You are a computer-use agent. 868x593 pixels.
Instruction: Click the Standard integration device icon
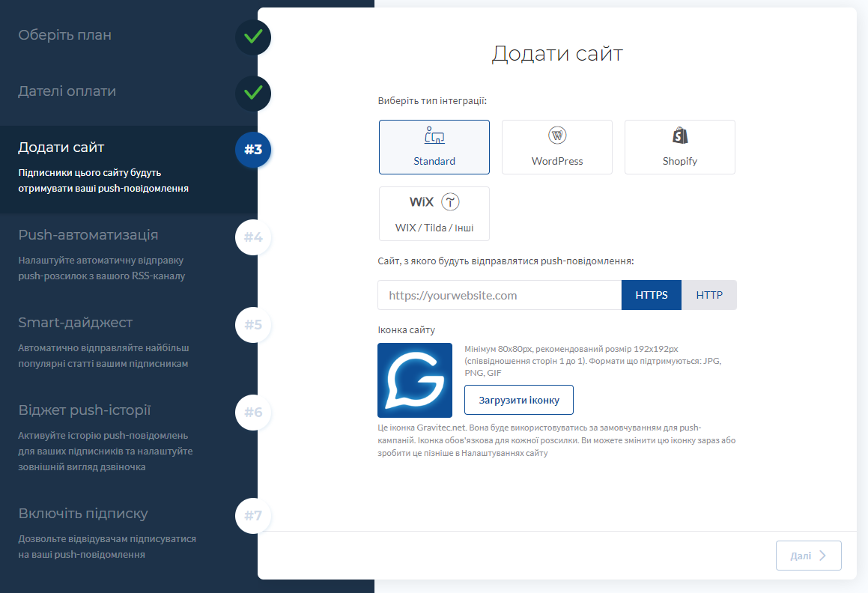[434, 135]
